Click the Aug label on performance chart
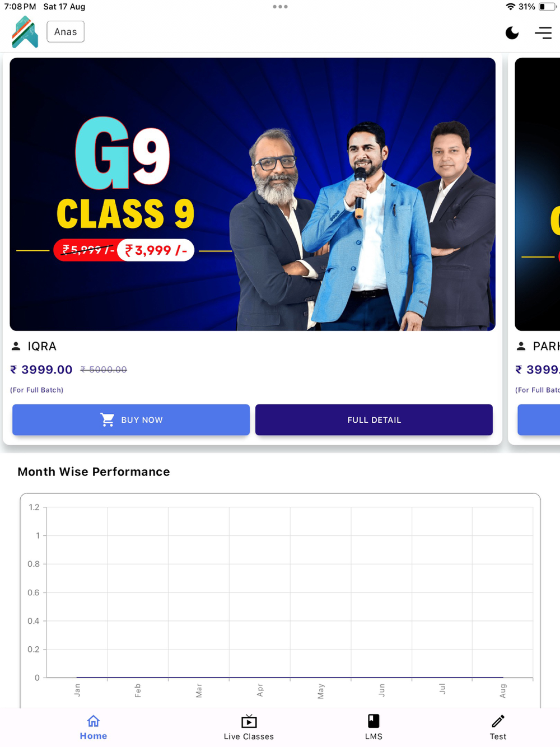The image size is (560, 747). click(x=503, y=690)
